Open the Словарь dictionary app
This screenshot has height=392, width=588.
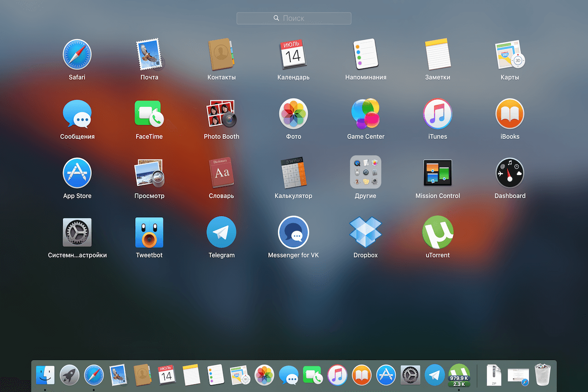point(222,173)
